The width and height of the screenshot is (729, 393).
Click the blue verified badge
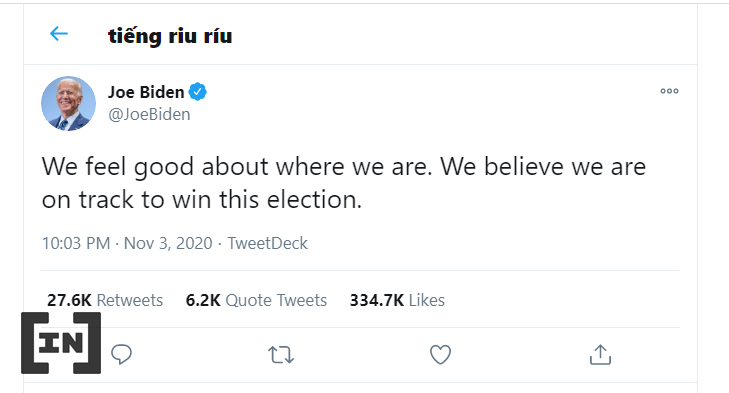click(198, 92)
